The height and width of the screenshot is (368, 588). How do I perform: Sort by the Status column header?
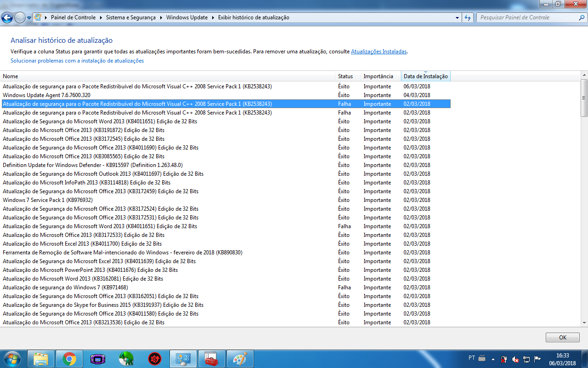(x=348, y=76)
